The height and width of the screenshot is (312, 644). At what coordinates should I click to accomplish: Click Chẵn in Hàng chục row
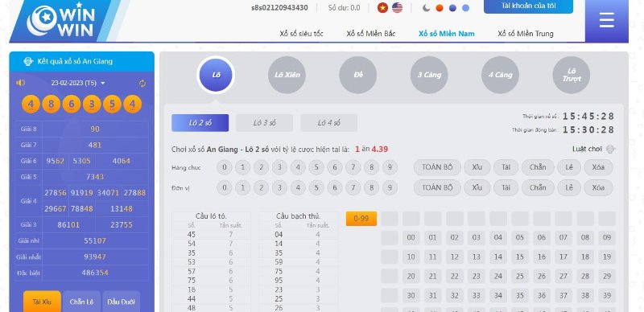[x=538, y=167]
